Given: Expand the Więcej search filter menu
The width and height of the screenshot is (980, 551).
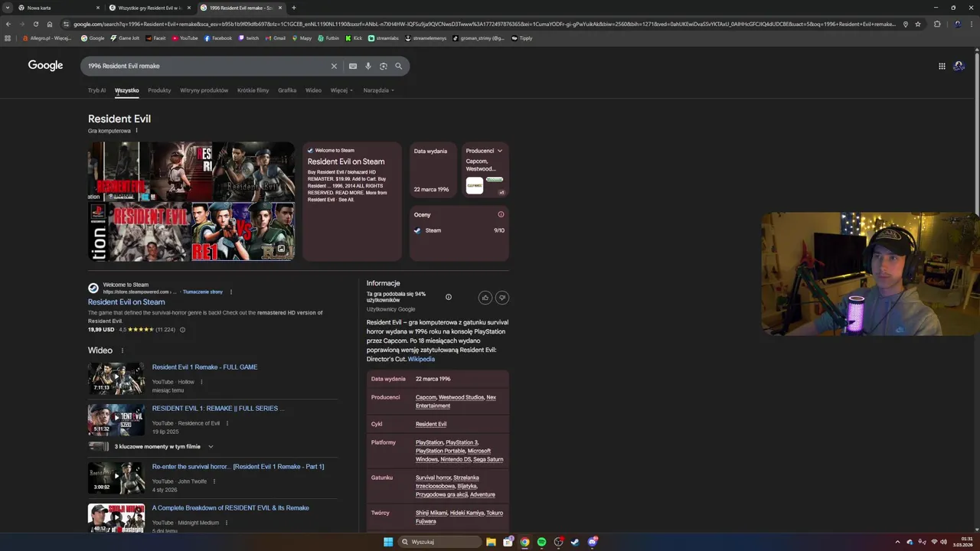Looking at the screenshot, I should coord(341,90).
